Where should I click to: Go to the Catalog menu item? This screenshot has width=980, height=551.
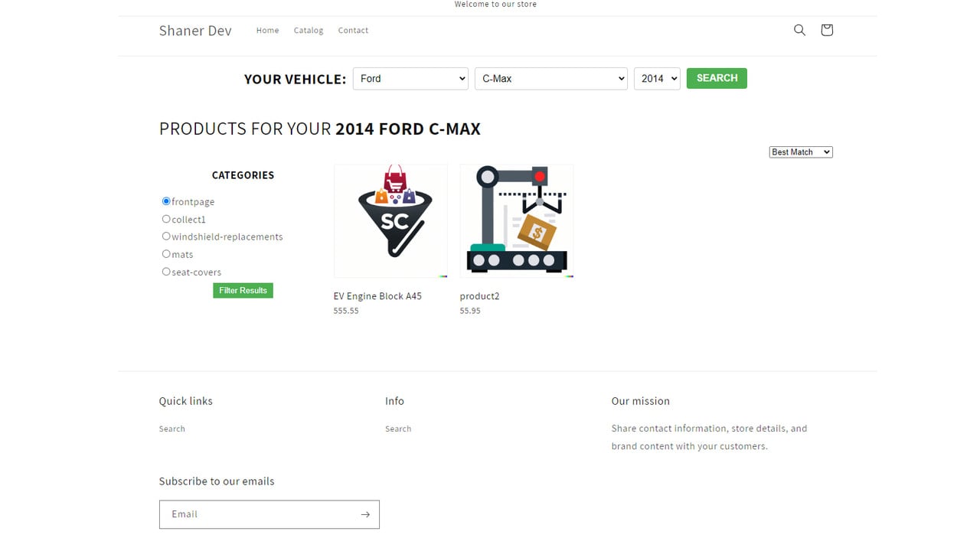click(309, 31)
